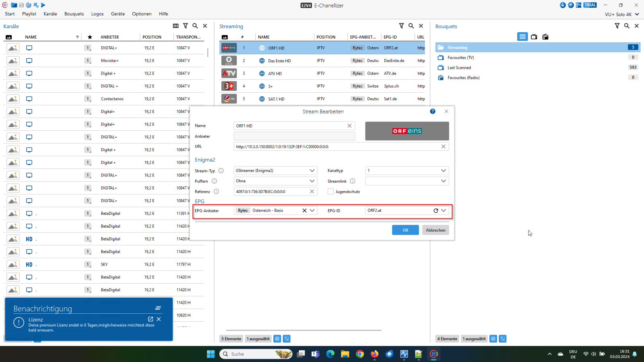This screenshot has width=644, height=362.
Task: Open the Bouquets menu
Action: coord(74,14)
